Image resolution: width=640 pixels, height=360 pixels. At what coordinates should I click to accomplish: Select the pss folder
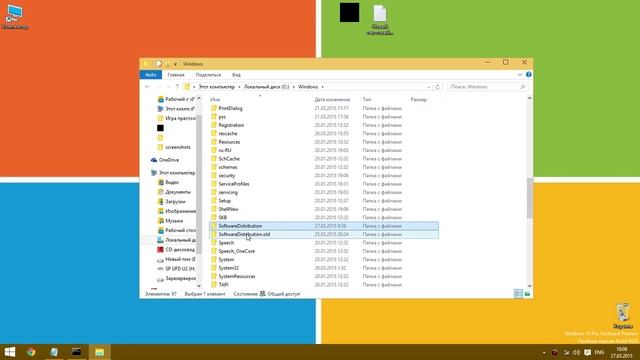(x=222, y=117)
